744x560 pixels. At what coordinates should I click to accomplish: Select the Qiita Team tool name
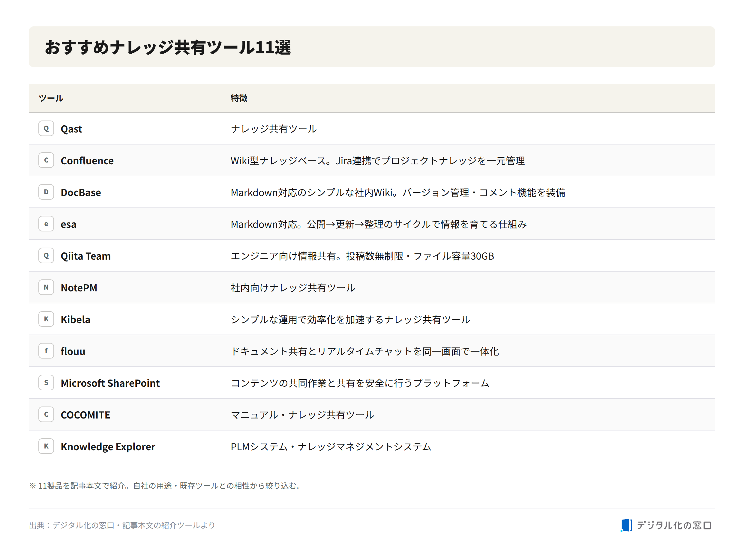click(85, 256)
